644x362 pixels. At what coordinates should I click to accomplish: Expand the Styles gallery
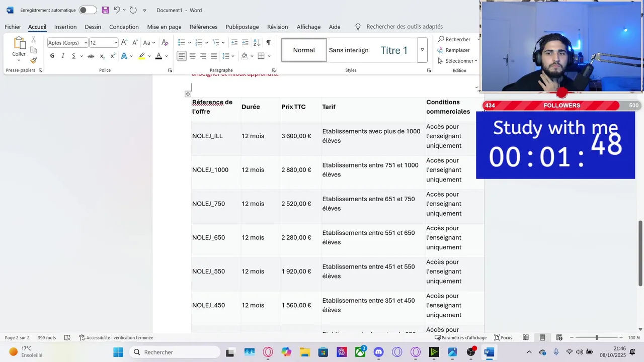coord(422,50)
